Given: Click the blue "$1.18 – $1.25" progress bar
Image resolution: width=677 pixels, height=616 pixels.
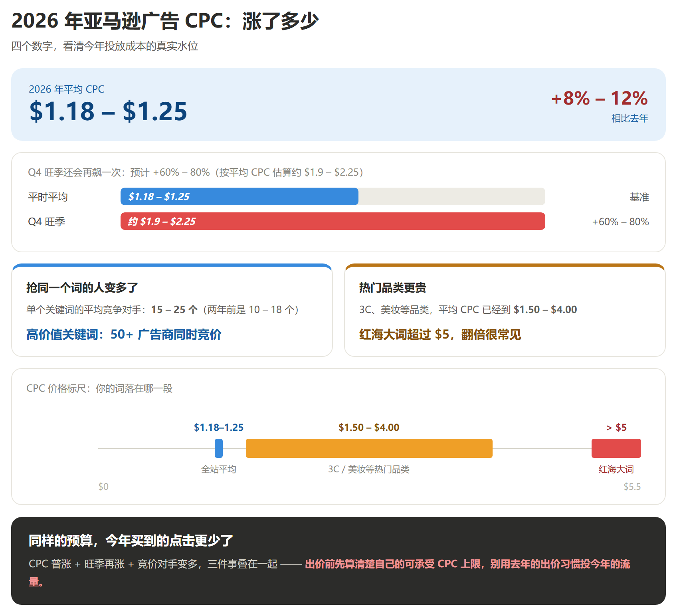Looking at the screenshot, I should click(239, 196).
